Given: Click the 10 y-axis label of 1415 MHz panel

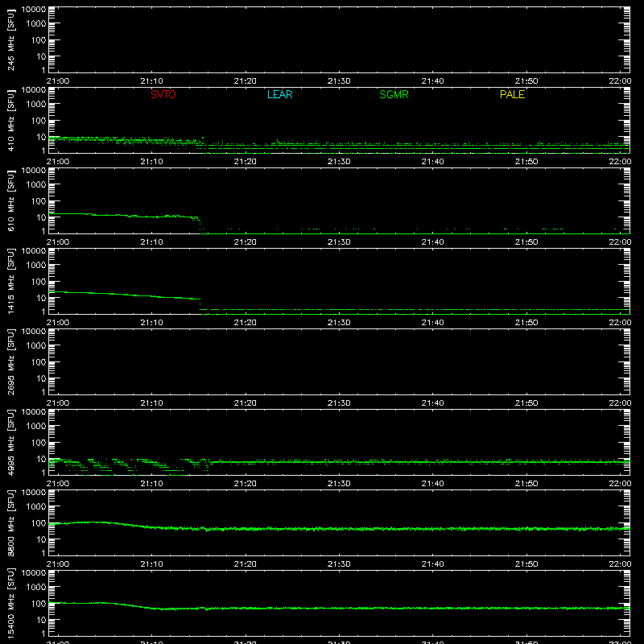Looking at the screenshot, I should [x=41, y=298].
